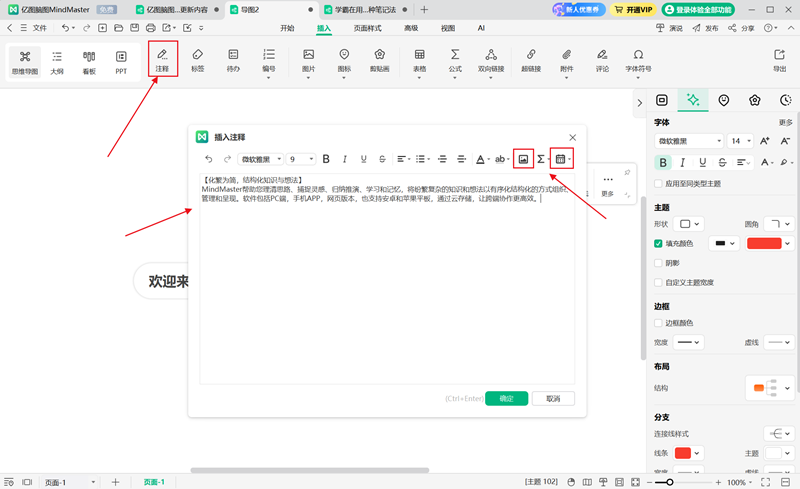800x489 pixels.
Task: Click the red fill color swatch
Action: pyautogui.click(x=764, y=243)
